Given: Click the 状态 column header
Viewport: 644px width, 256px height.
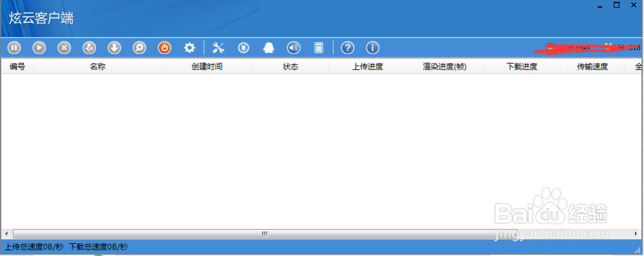Looking at the screenshot, I should pyautogui.click(x=290, y=66).
